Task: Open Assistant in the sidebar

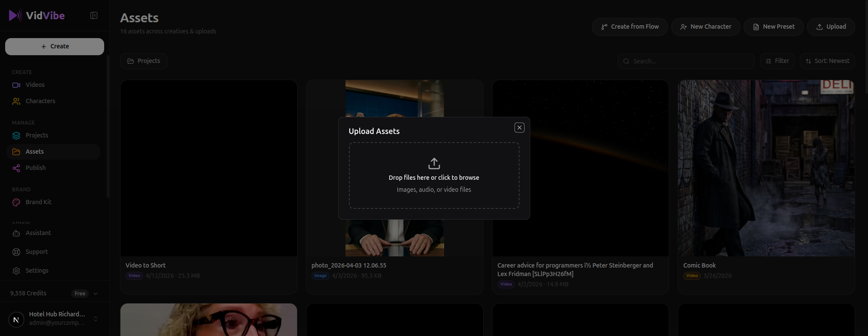Action: pyautogui.click(x=54, y=233)
